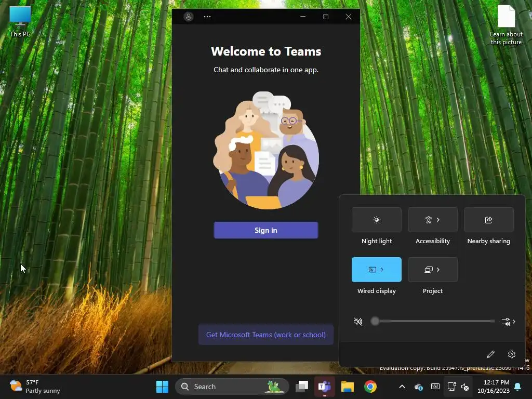
Task: Unmute the speaker icon in quick settings
Action: pyautogui.click(x=357, y=321)
